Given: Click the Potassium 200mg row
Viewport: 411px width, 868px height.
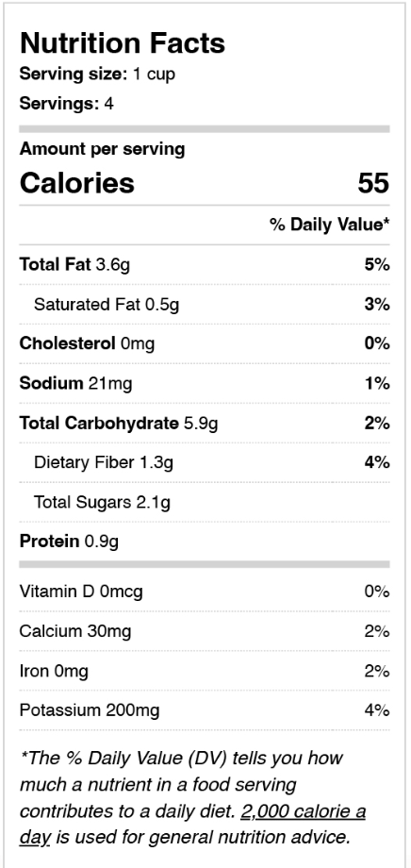Looking at the screenshot, I should (205, 710).
